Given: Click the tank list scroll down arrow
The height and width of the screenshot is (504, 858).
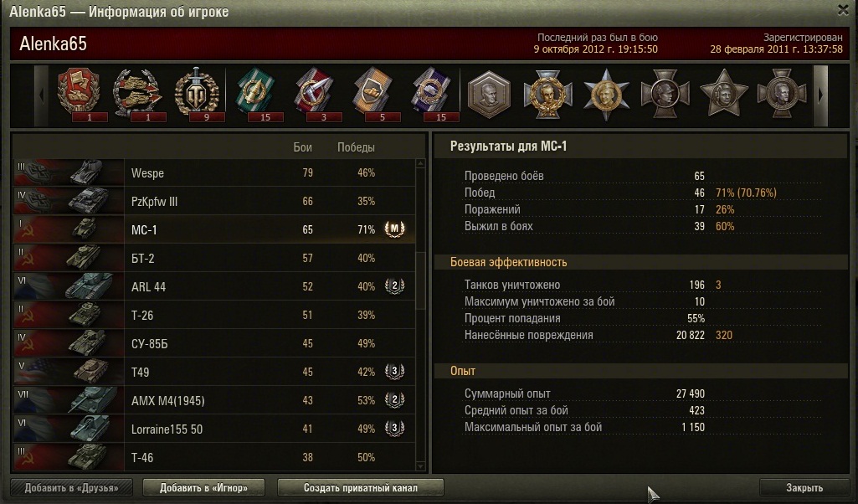Looking at the screenshot, I should [x=420, y=465].
